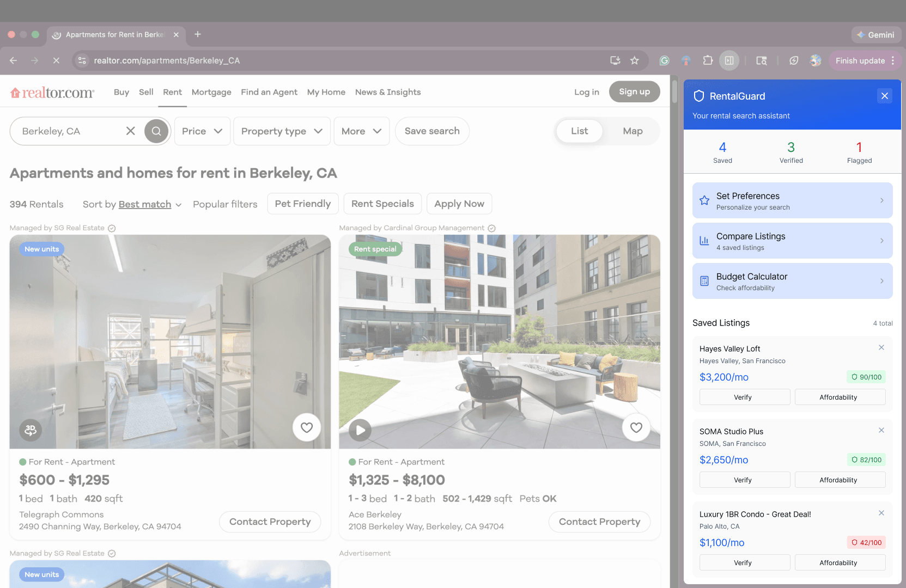The width and height of the screenshot is (906, 588).
Task: Click the realtor.com logo
Action: 52,93
